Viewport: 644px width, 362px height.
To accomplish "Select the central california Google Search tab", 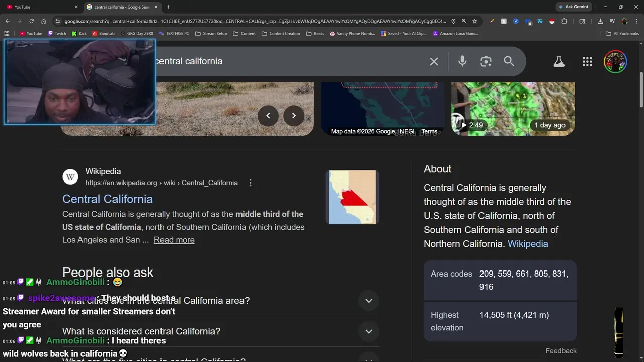I will (x=122, y=7).
